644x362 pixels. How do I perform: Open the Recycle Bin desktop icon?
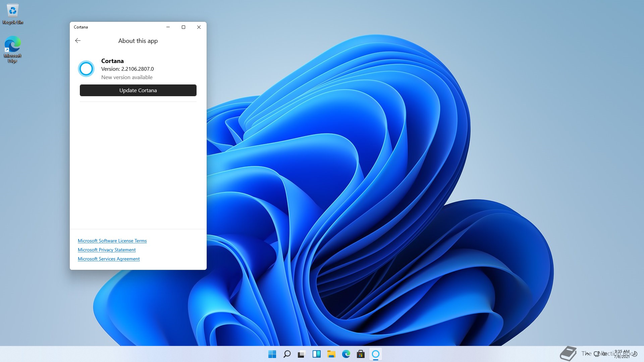(13, 14)
